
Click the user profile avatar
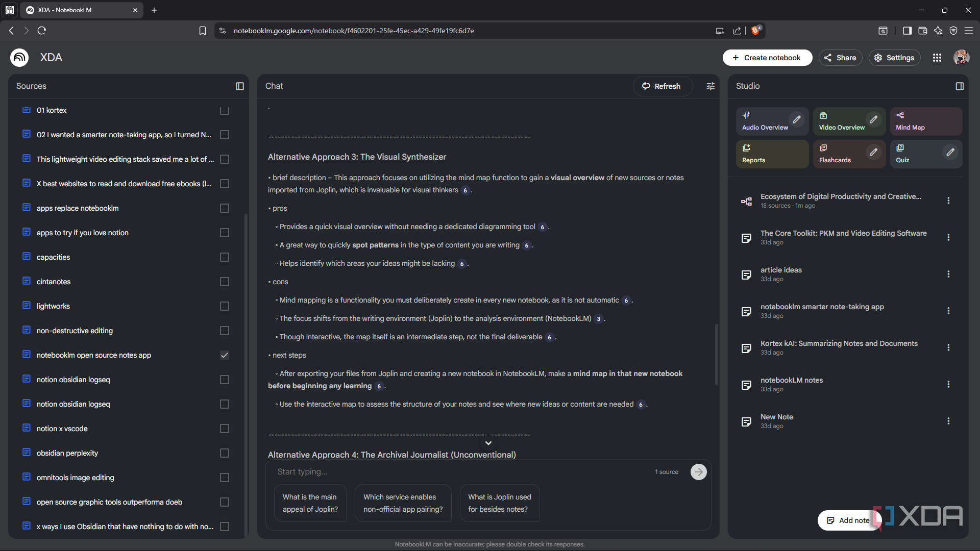(x=962, y=58)
